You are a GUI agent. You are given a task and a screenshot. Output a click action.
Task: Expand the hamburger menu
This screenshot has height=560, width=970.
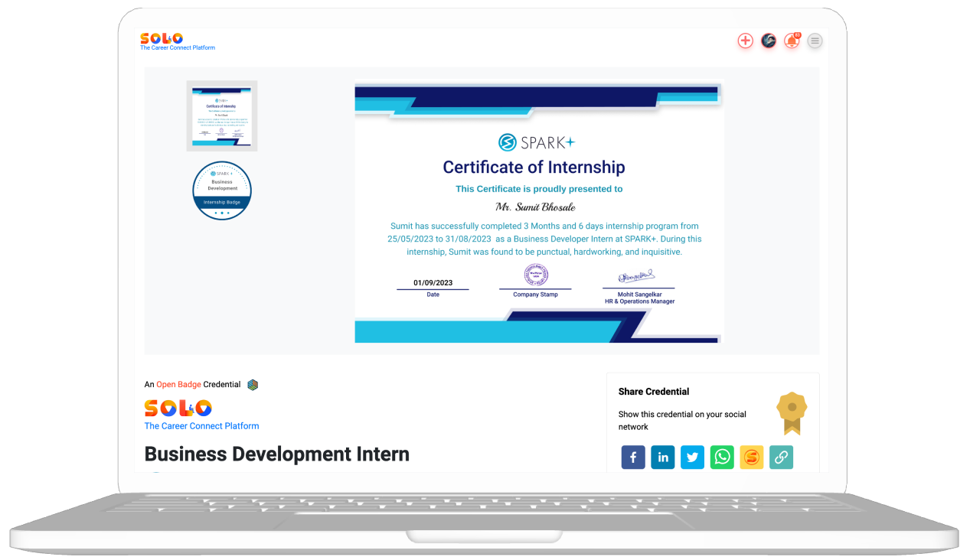(x=815, y=41)
